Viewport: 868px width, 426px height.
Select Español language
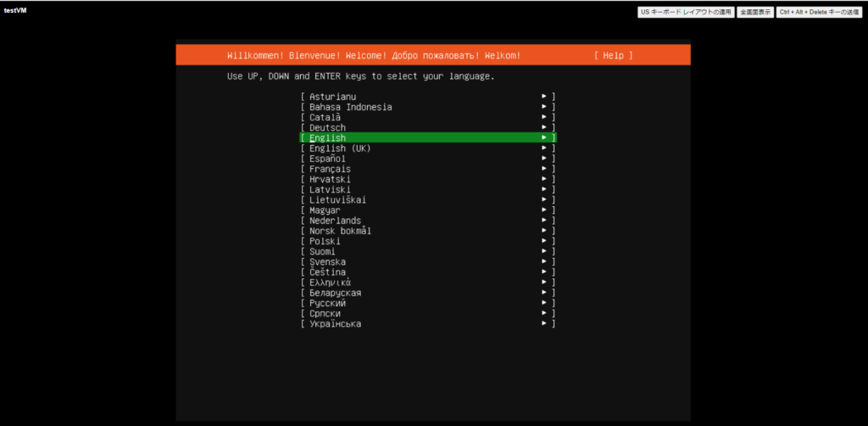[428, 159]
